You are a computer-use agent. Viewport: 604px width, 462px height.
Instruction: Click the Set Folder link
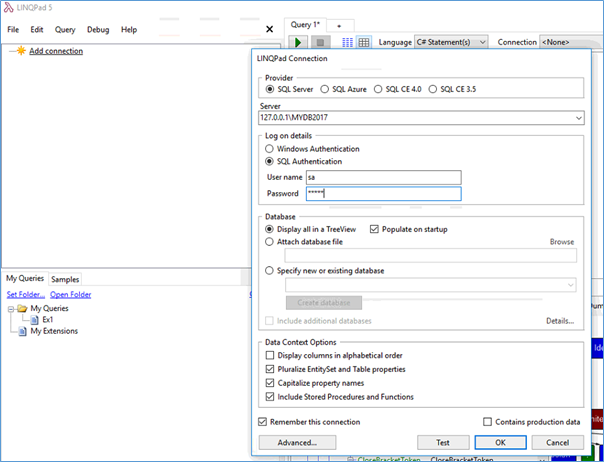[x=26, y=295]
